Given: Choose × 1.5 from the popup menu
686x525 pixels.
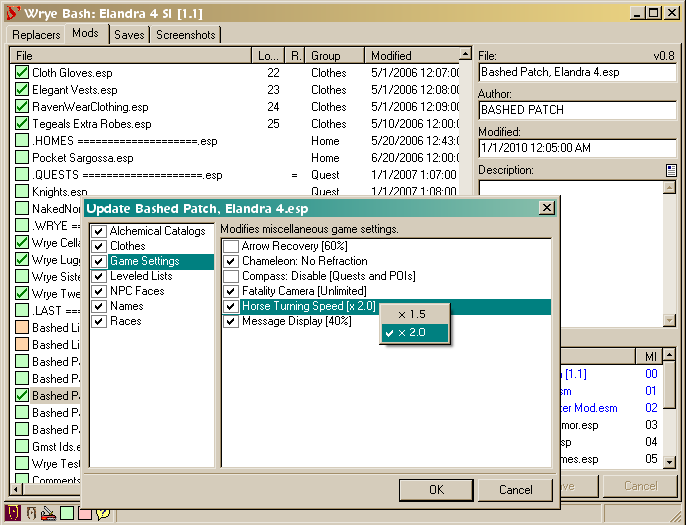Looking at the screenshot, I should [415, 314].
